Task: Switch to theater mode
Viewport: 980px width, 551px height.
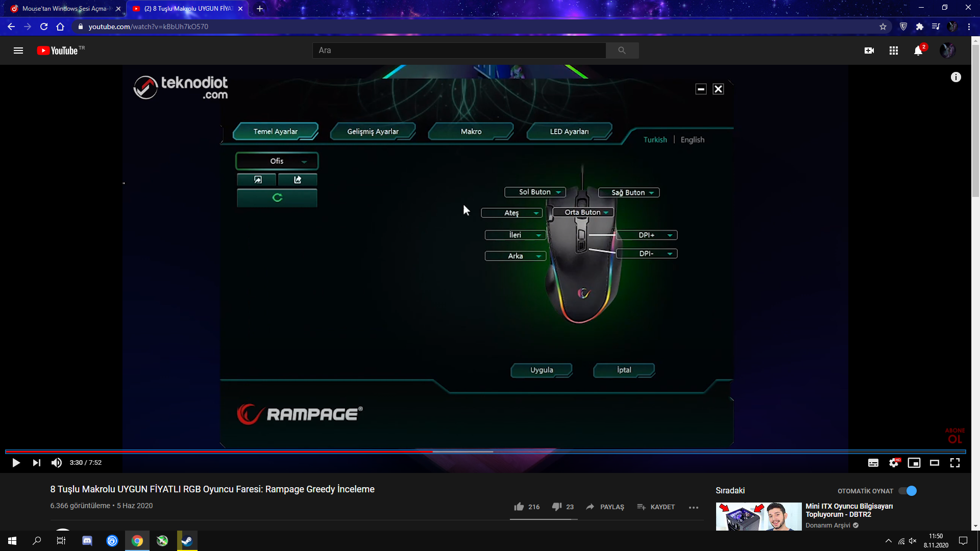Action: point(934,463)
